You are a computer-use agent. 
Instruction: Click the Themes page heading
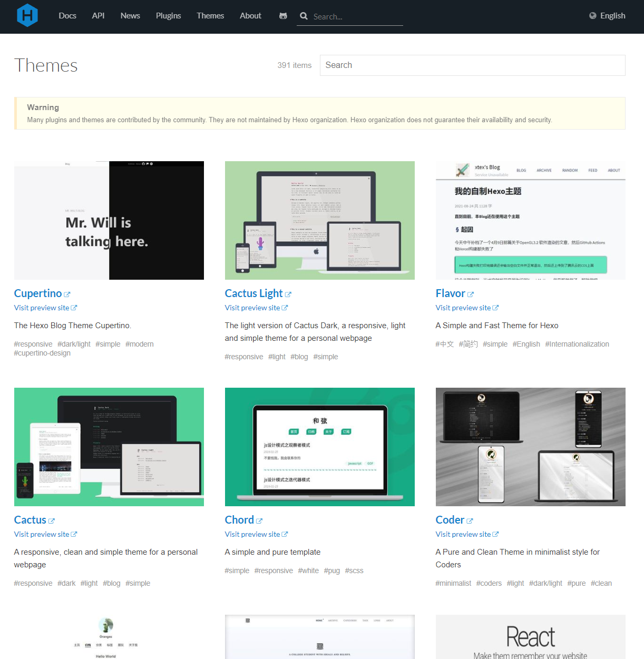pos(46,65)
